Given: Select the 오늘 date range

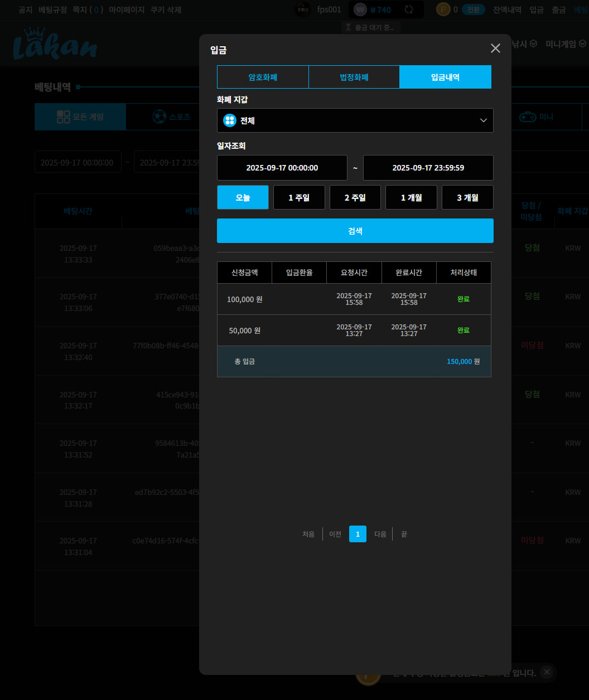Looking at the screenshot, I should pos(243,197).
